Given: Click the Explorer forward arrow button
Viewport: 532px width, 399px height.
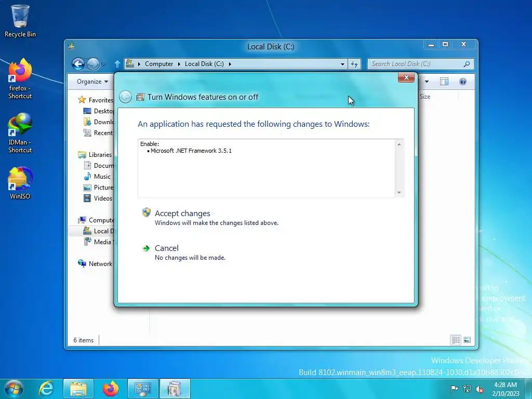Looking at the screenshot, I should coord(93,64).
